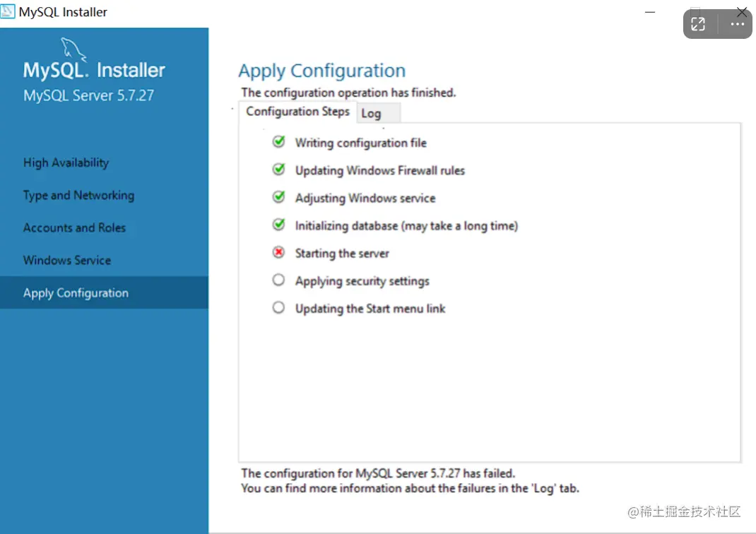The height and width of the screenshot is (534, 756).
Task: Click the Writing configuration file text
Action: (360, 143)
